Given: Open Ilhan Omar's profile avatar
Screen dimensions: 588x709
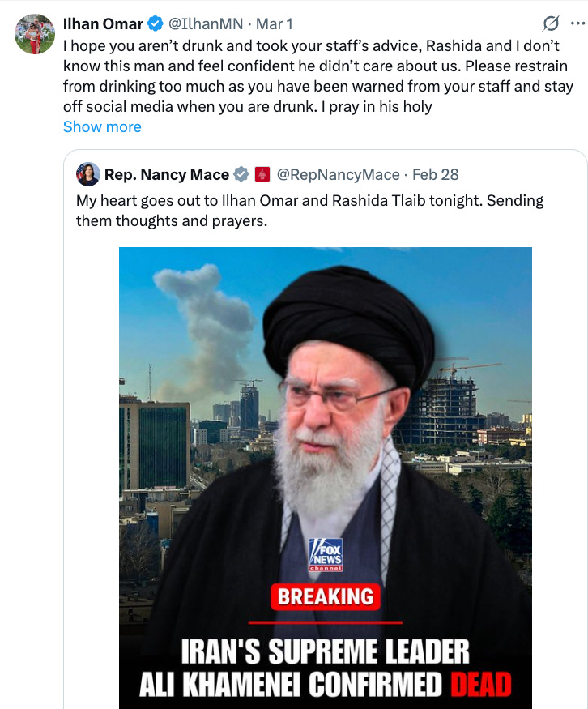Looking at the screenshot, I should point(35,34).
